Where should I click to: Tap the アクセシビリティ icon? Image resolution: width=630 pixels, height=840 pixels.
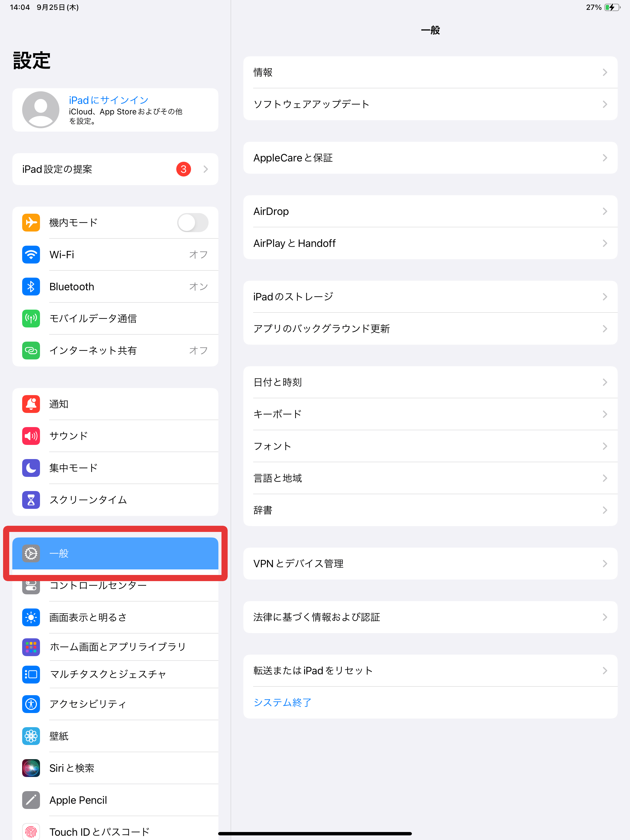point(31,704)
